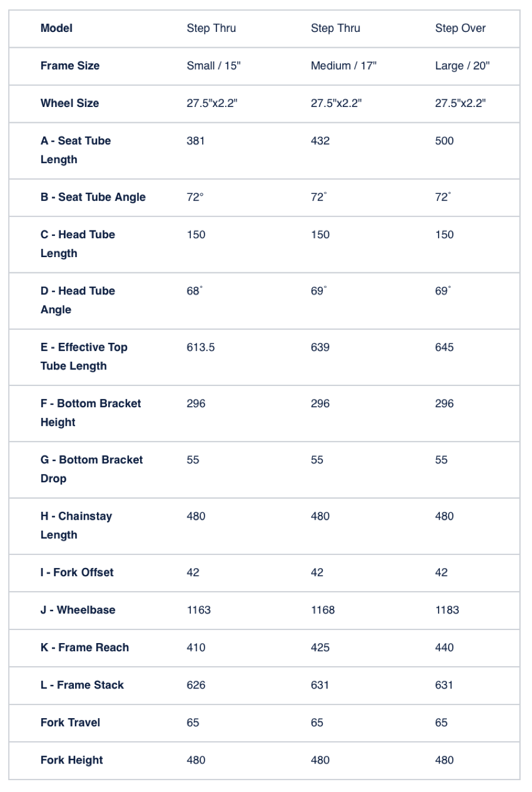Screen dimensions: 532x792
Task: Click the wheelbase value 1183
Action: (447, 609)
